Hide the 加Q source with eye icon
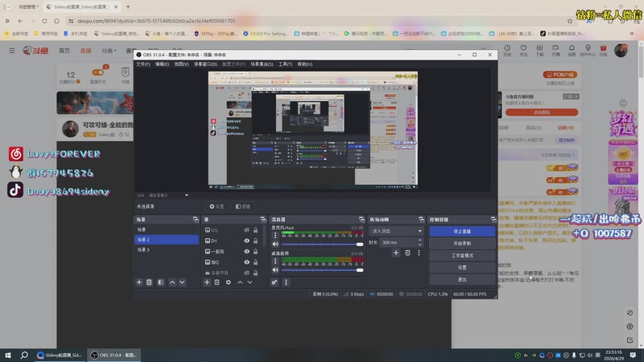 pos(246,262)
